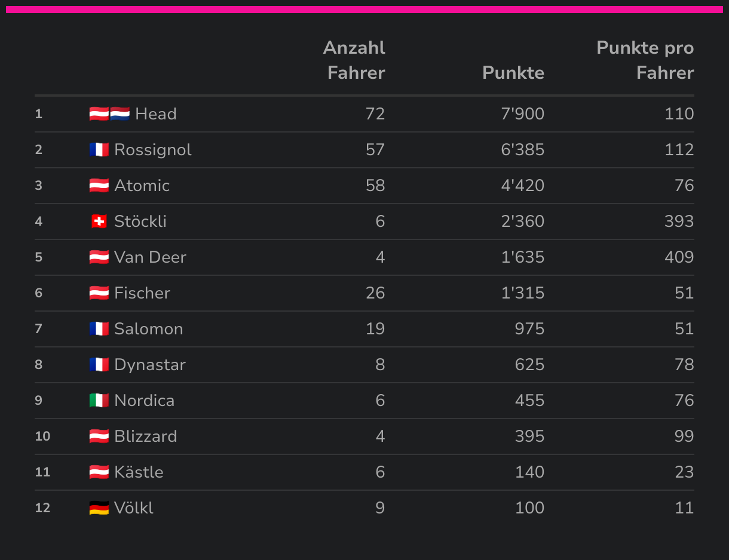Click the French flag next to Dynastar

(x=99, y=365)
